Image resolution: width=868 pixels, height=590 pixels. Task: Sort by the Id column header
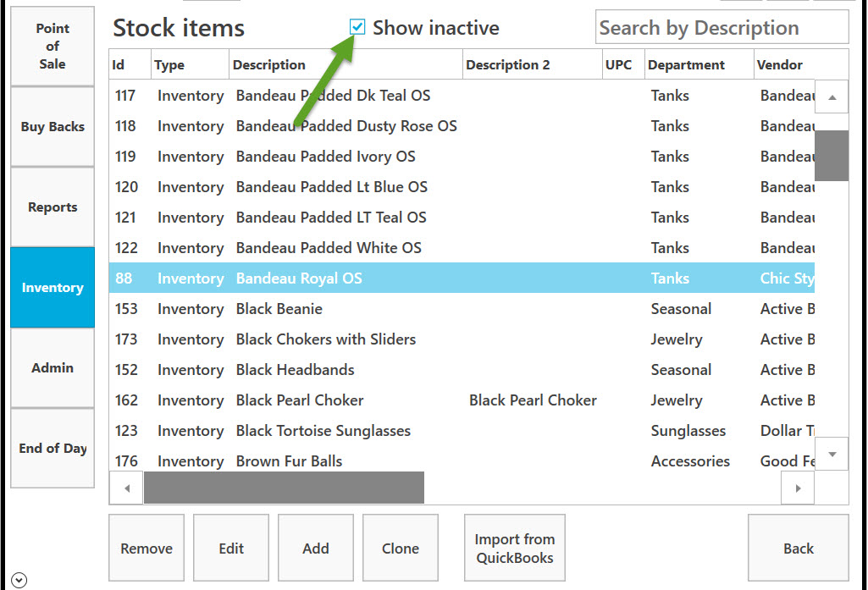[130, 64]
